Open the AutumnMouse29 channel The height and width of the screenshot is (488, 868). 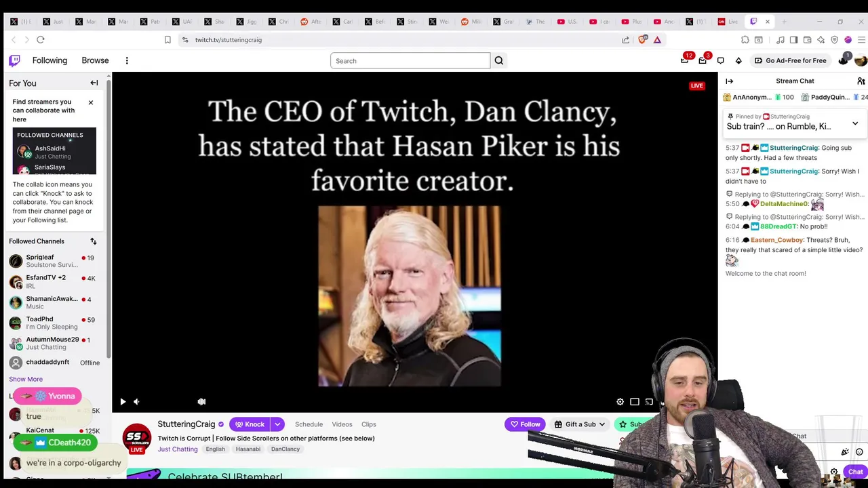coord(56,343)
